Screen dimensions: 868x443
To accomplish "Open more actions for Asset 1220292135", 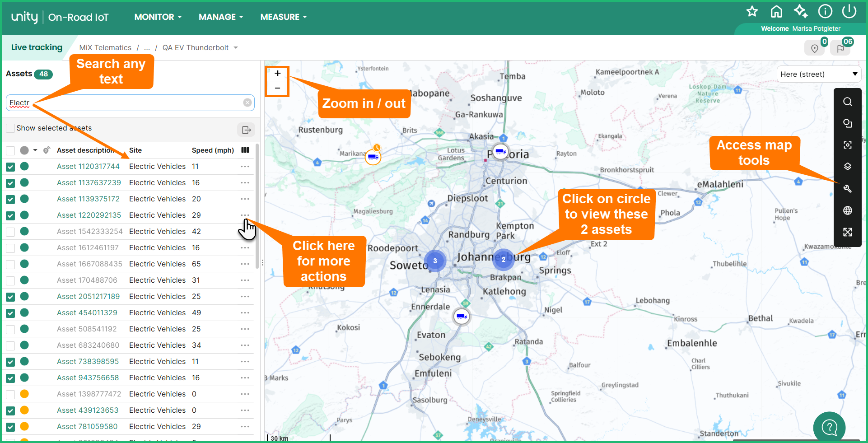I will [x=245, y=215].
